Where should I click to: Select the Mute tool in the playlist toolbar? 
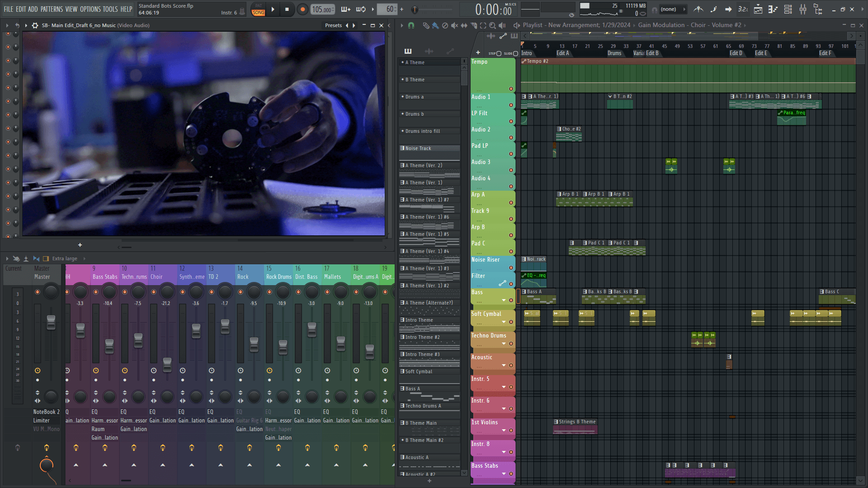454,26
